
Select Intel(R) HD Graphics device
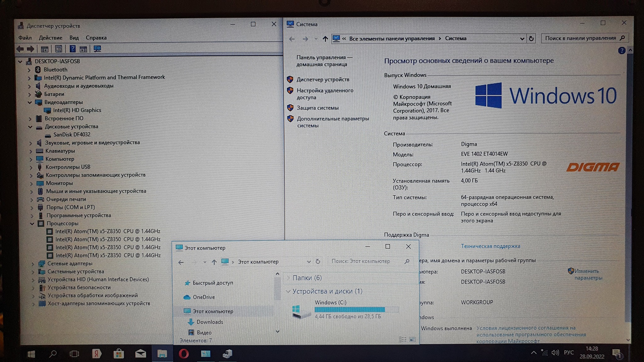pos(77,110)
